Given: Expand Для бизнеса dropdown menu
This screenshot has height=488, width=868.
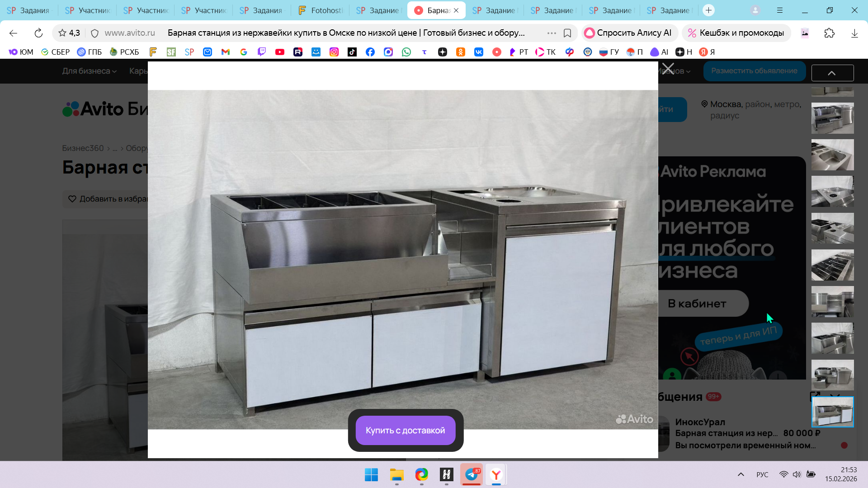Looking at the screenshot, I should pos(89,71).
